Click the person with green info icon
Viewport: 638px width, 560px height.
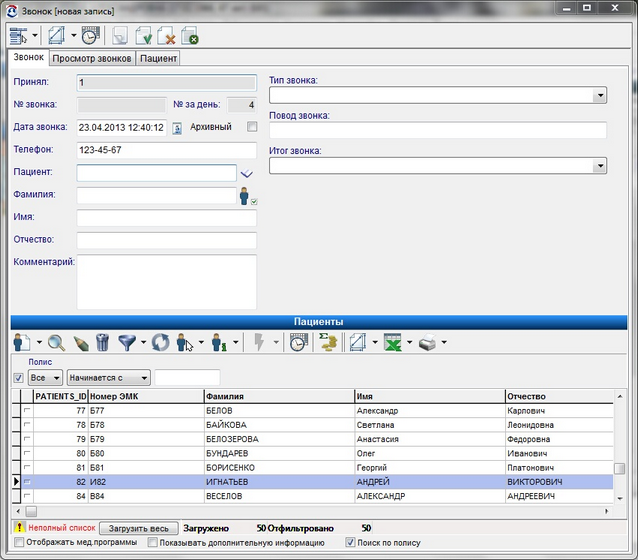point(219,343)
